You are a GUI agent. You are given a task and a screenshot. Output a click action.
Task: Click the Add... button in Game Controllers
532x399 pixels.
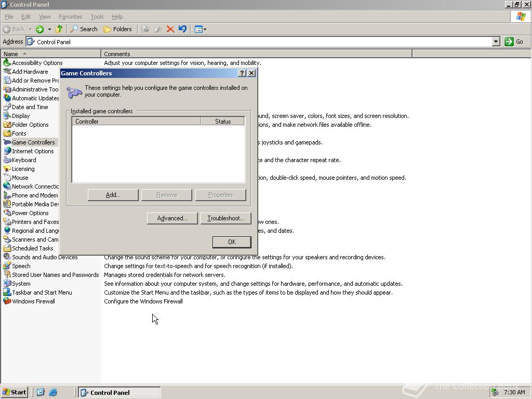(113, 195)
